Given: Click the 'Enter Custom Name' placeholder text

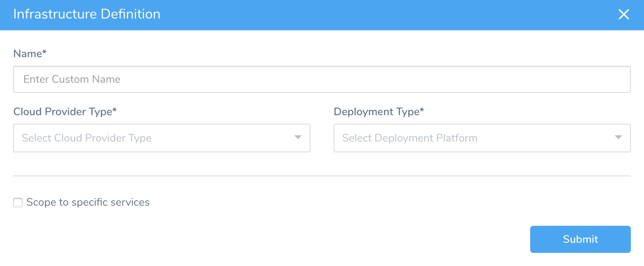Looking at the screenshot, I should click(72, 79).
